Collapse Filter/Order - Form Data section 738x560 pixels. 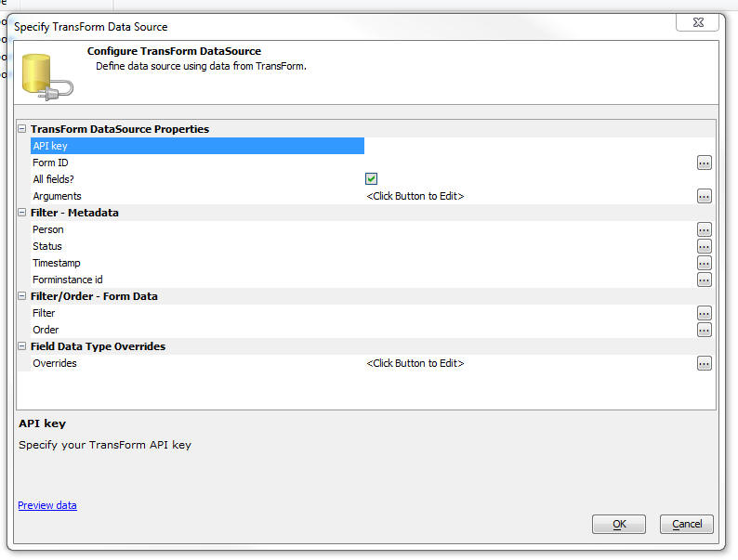[21, 295]
